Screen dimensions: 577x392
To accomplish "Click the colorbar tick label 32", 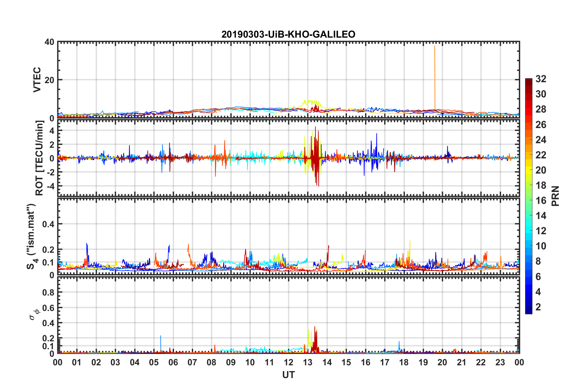I will click(541, 79).
